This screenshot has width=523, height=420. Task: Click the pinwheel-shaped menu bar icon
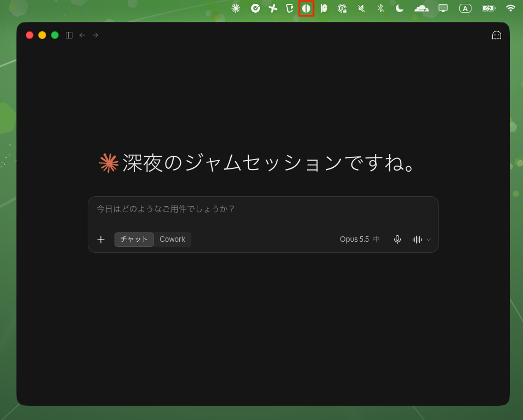[x=273, y=8]
